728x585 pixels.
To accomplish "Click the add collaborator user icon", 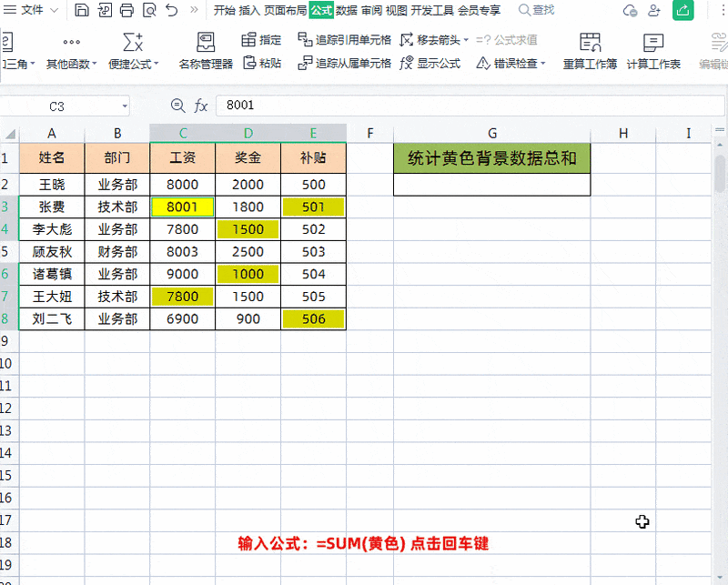I will coord(654,10).
